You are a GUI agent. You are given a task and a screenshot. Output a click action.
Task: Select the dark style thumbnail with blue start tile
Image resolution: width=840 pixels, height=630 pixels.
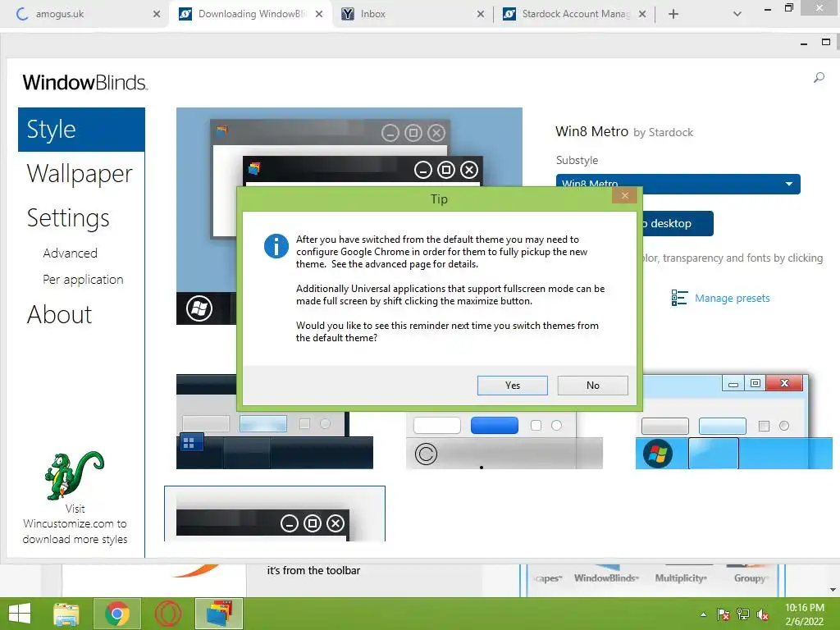(274, 422)
